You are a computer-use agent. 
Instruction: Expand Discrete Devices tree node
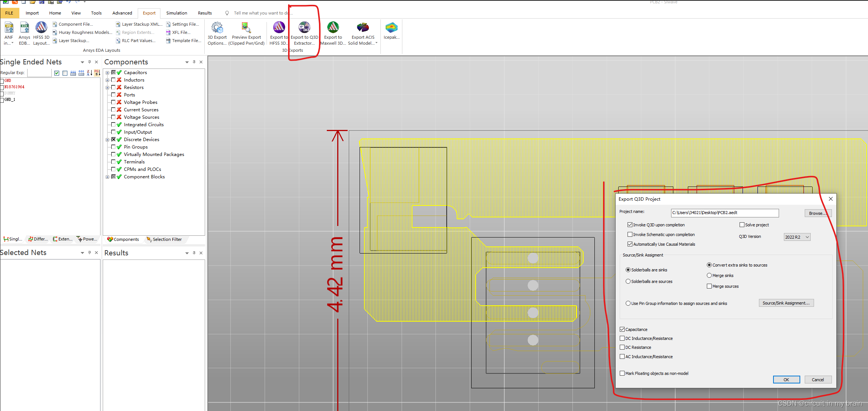tap(107, 140)
